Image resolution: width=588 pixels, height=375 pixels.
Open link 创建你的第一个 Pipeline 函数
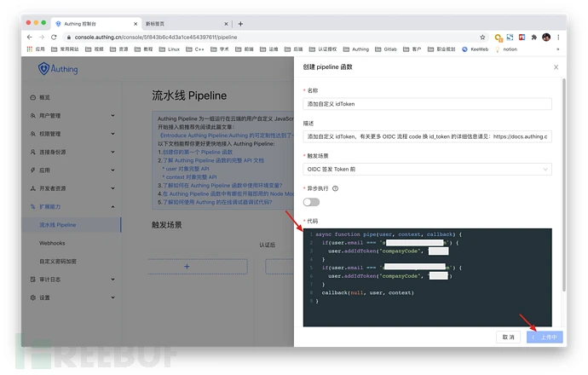[x=197, y=152]
